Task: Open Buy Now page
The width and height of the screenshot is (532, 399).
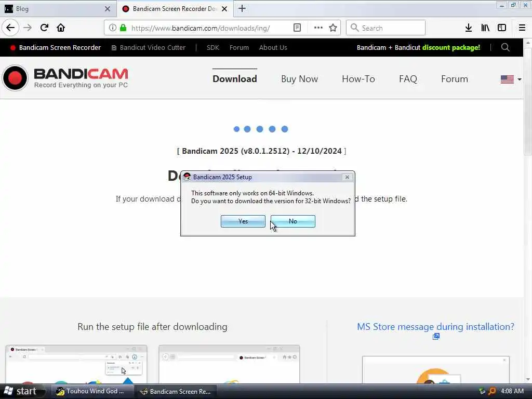Action: click(x=300, y=79)
